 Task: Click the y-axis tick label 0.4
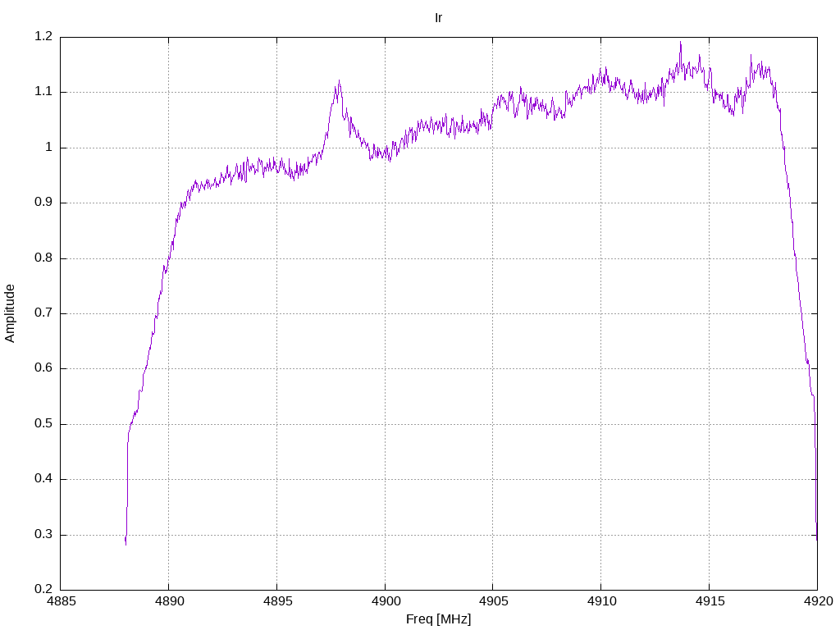pos(43,479)
